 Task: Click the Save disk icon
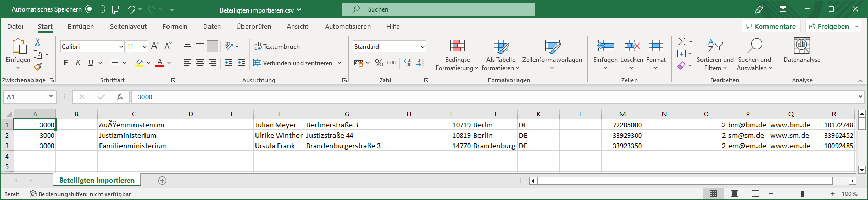[116, 9]
